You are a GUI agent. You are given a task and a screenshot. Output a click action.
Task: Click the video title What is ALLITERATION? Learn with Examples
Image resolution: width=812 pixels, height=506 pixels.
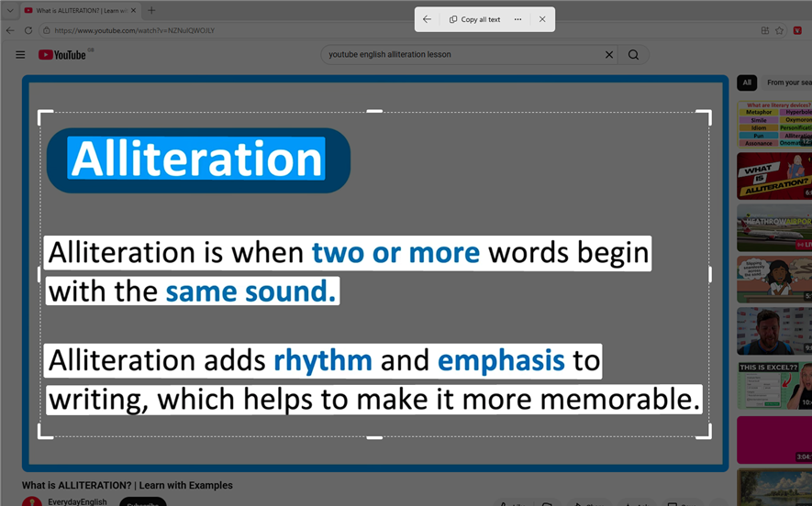(127, 485)
